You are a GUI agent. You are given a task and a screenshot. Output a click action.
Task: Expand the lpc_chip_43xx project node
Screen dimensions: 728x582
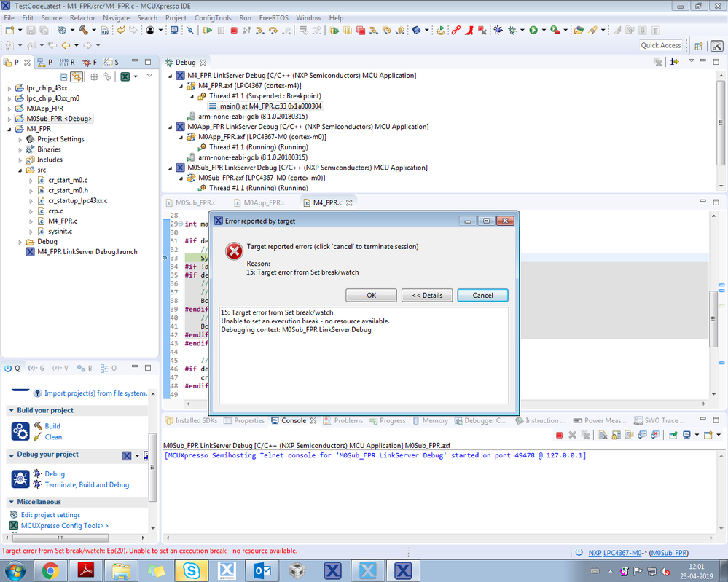click(x=9, y=87)
